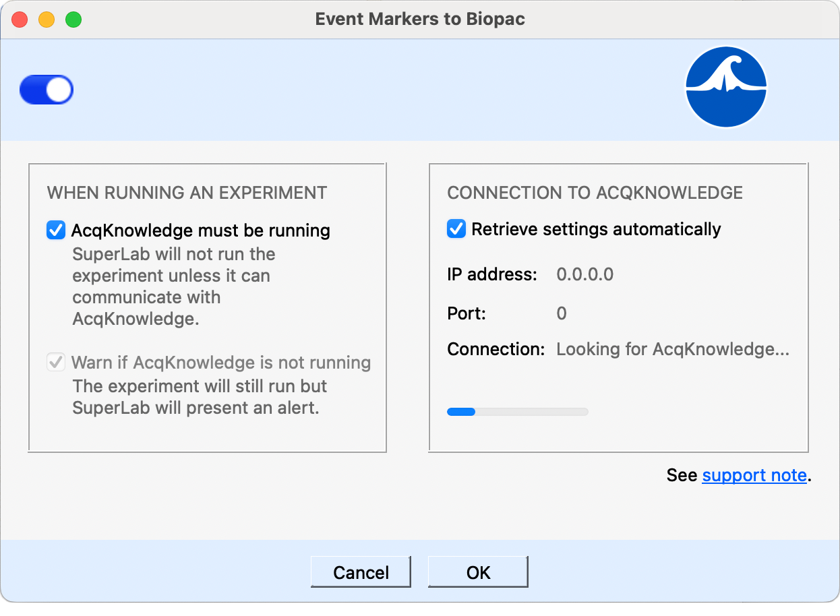Minimize the Event Markers dialog window

[47, 20]
